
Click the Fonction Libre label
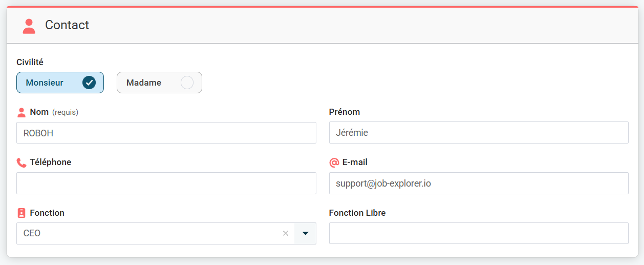(357, 213)
